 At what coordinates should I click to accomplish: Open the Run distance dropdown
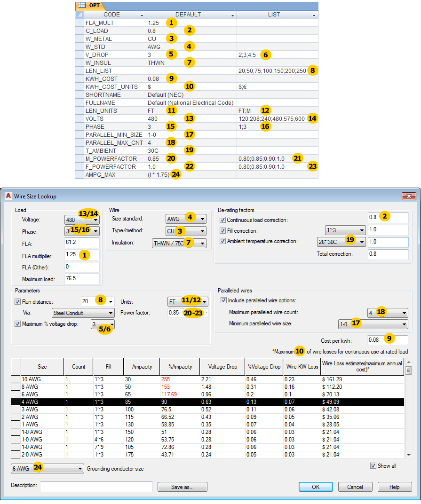(x=111, y=301)
